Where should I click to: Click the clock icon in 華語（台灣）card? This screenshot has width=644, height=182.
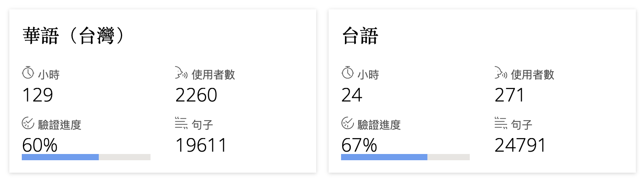coord(28,73)
